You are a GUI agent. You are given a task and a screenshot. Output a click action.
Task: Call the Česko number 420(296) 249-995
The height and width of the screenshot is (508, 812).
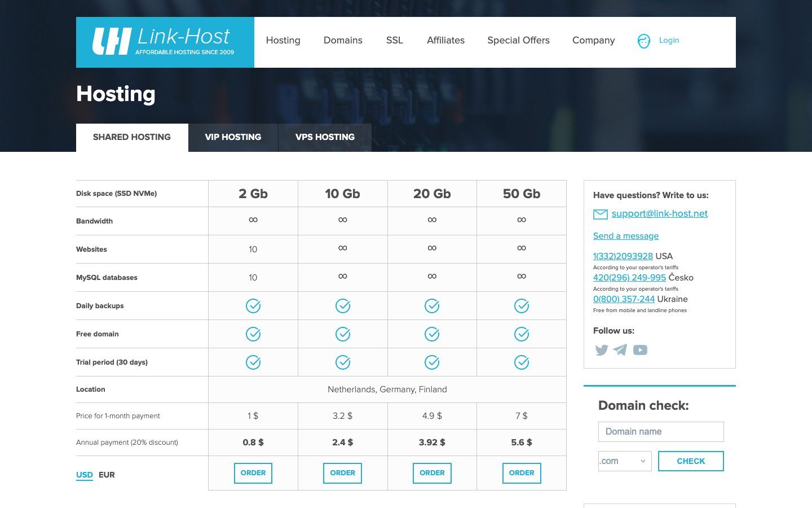click(629, 278)
